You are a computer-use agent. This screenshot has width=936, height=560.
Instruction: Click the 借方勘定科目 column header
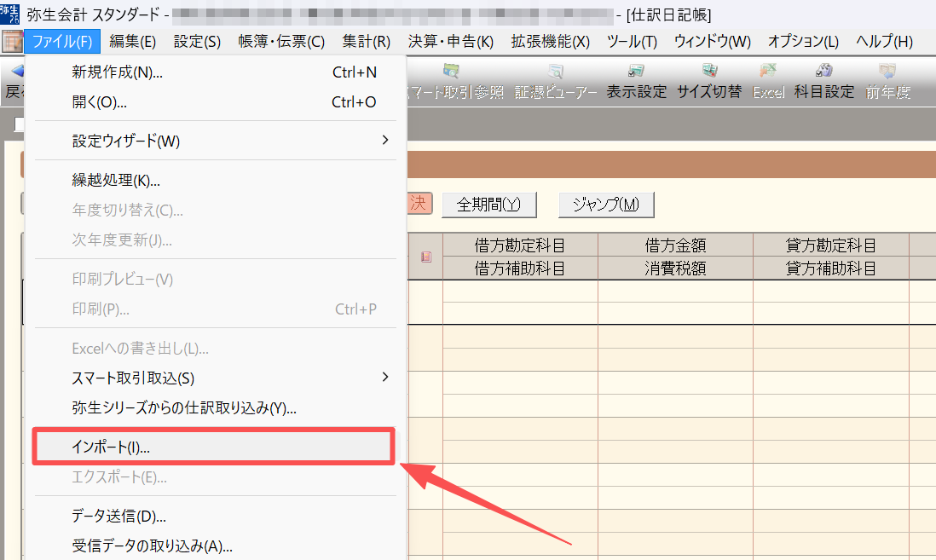pos(520,245)
